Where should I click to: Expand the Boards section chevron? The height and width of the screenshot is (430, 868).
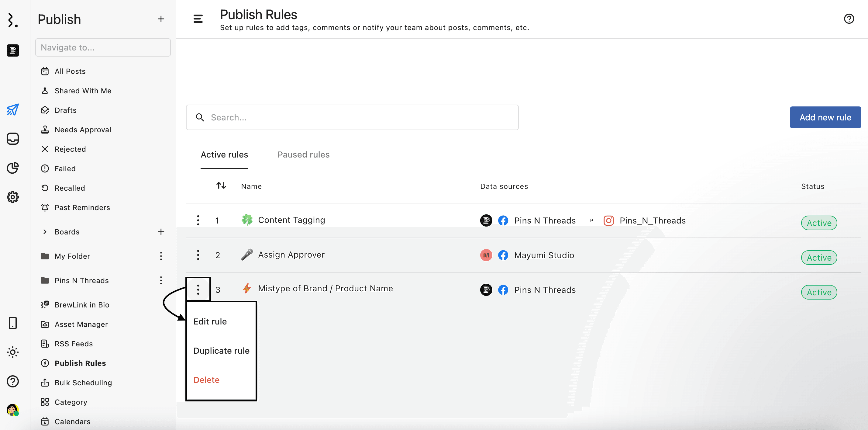[45, 232]
